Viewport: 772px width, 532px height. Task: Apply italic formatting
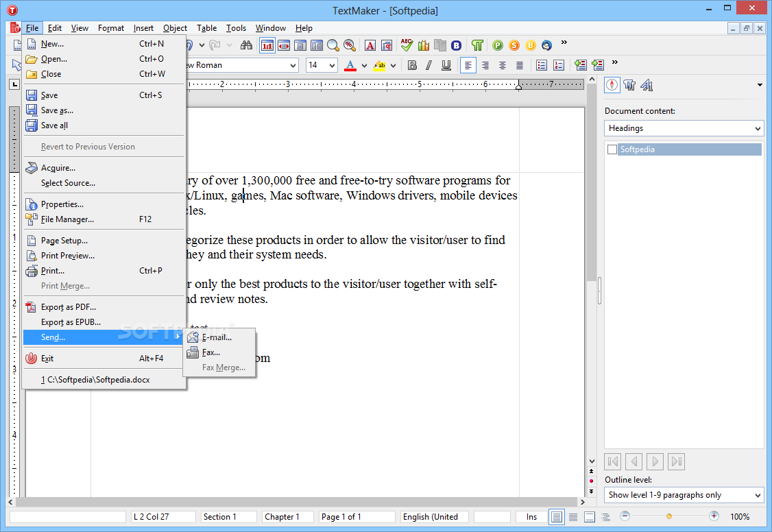(x=429, y=65)
